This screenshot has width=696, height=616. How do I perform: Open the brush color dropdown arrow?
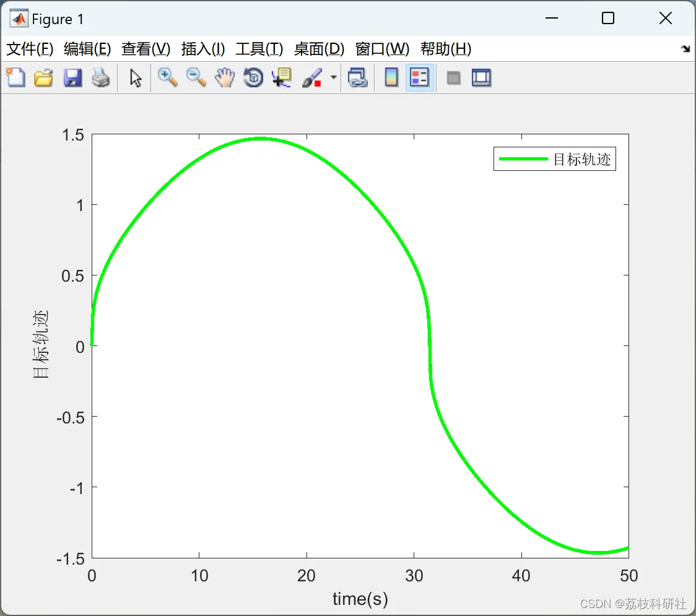point(334,77)
